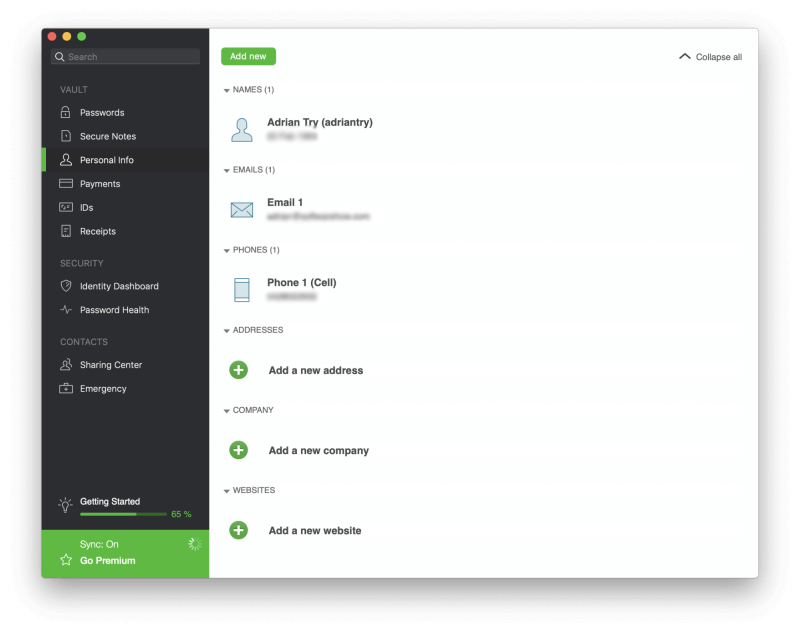The height and width of the screenshot is (633, 800).
Task: Collapse the EMAILS section triangle
Action: [x=226, y=170]
